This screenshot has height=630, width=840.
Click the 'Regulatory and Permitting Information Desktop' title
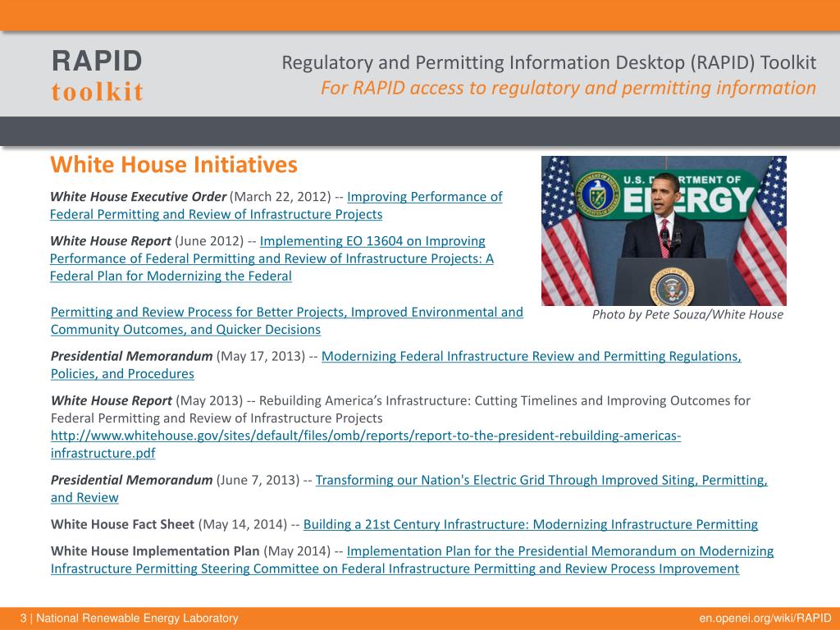[549, 62]
